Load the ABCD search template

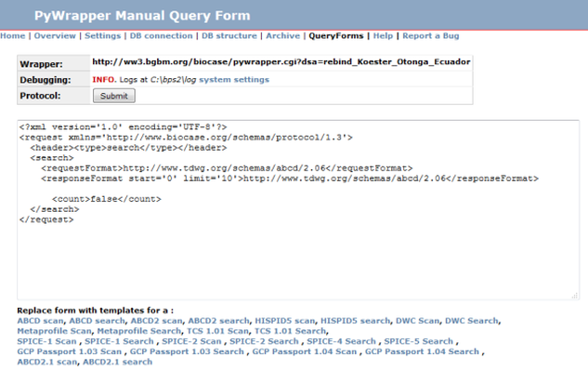coord(97,321)
